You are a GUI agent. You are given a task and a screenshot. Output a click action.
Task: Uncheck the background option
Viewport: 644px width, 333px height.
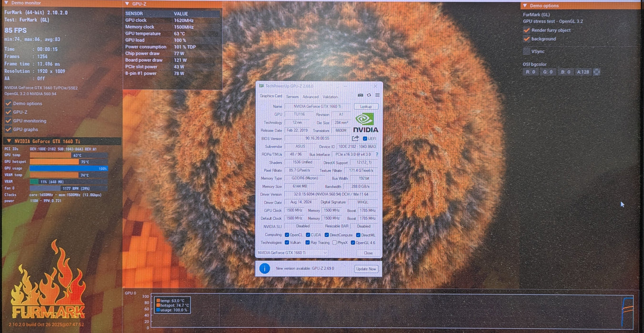526,39
